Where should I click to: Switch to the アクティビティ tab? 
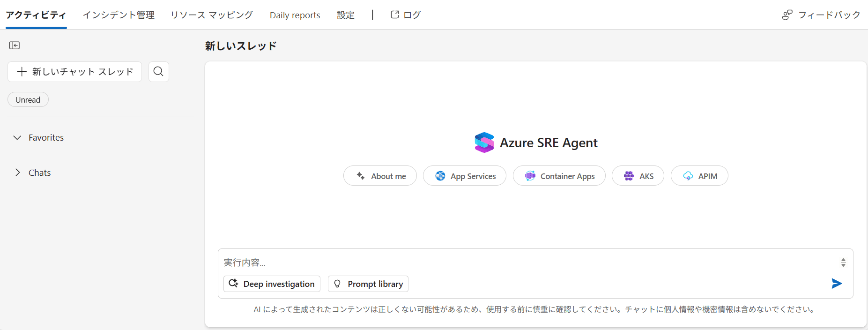pos(36,15)
